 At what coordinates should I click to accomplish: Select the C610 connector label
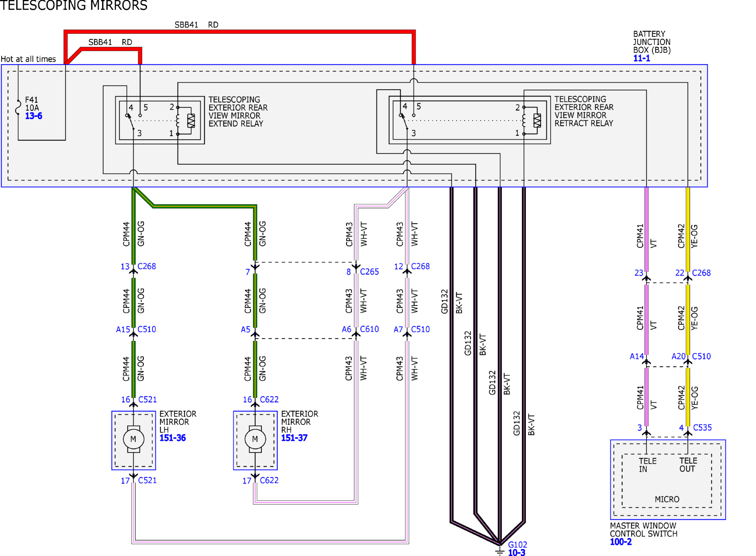(369, 329)
